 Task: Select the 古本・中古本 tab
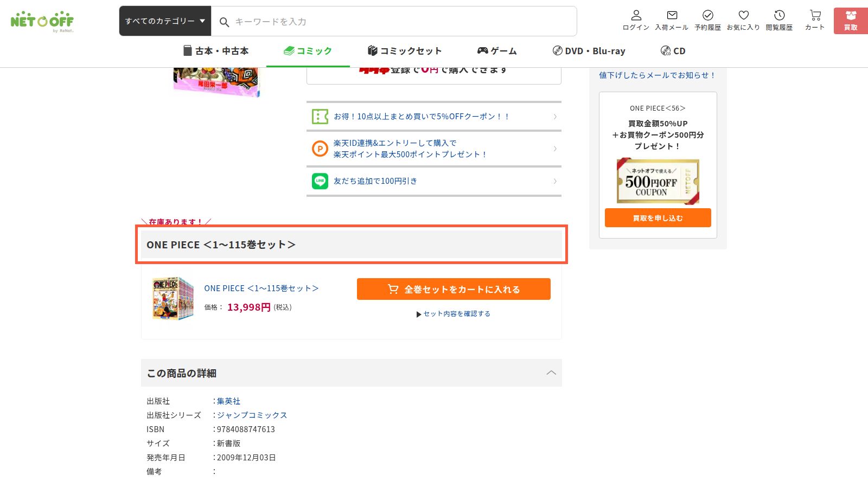216,51
